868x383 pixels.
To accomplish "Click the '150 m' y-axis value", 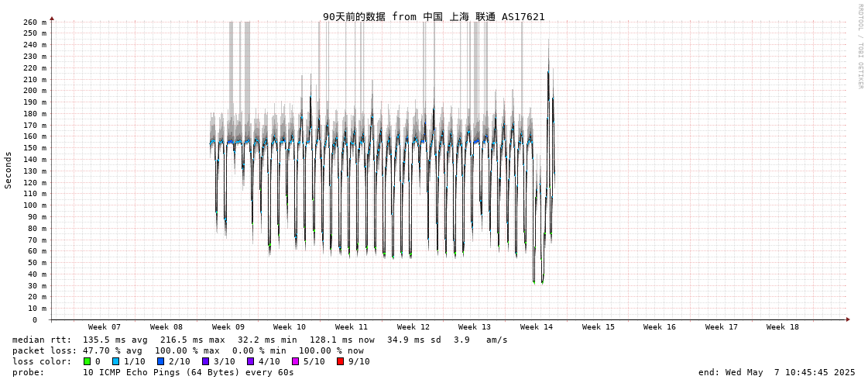I will 36,148.
